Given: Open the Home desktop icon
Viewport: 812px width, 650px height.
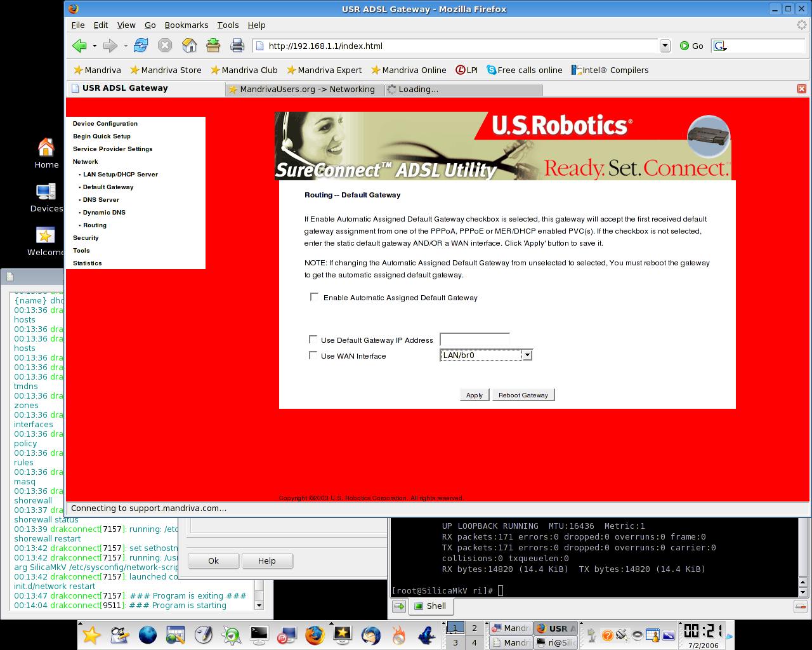Looking at the screenshot, I should [46, 153].
